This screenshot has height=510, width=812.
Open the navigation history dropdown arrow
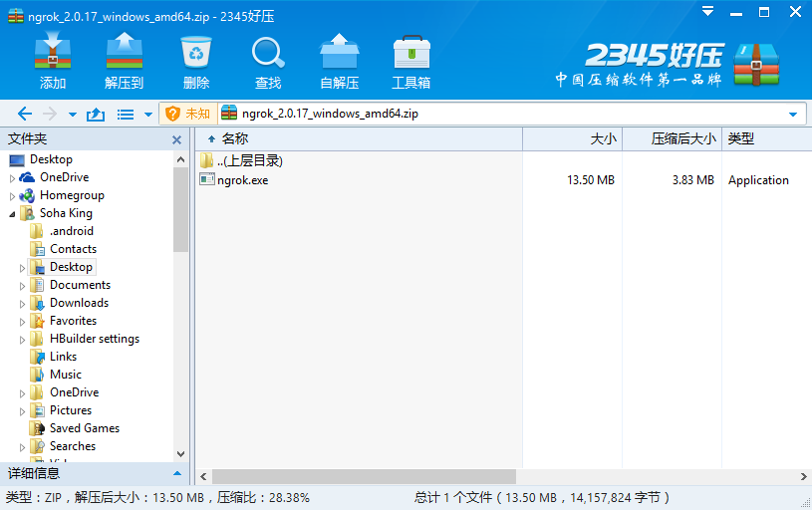[73, 115]
